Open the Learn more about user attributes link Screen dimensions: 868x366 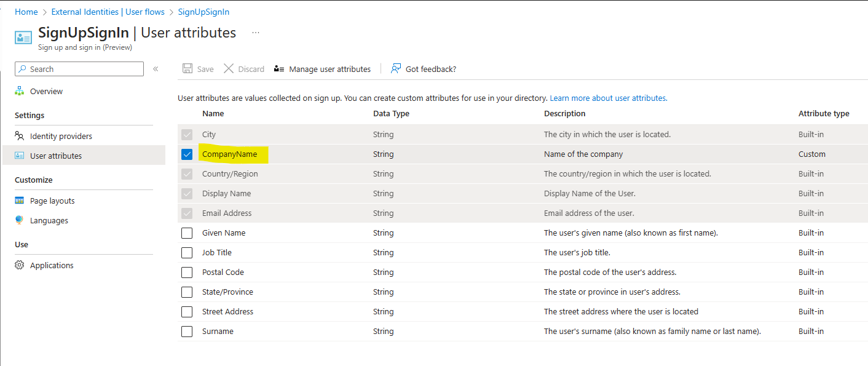pyautogui.click(x=607, y=97)
